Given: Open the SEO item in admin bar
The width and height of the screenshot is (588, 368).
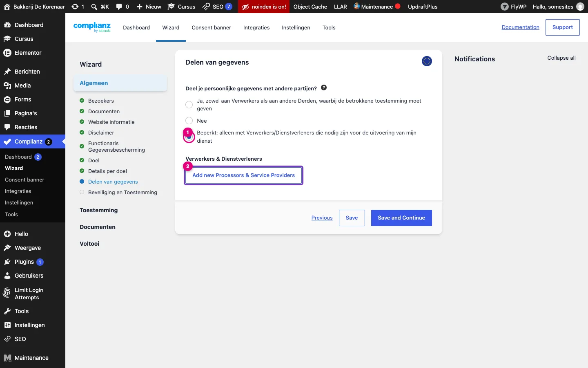Looking at the screenshot, I should [218, 7].
